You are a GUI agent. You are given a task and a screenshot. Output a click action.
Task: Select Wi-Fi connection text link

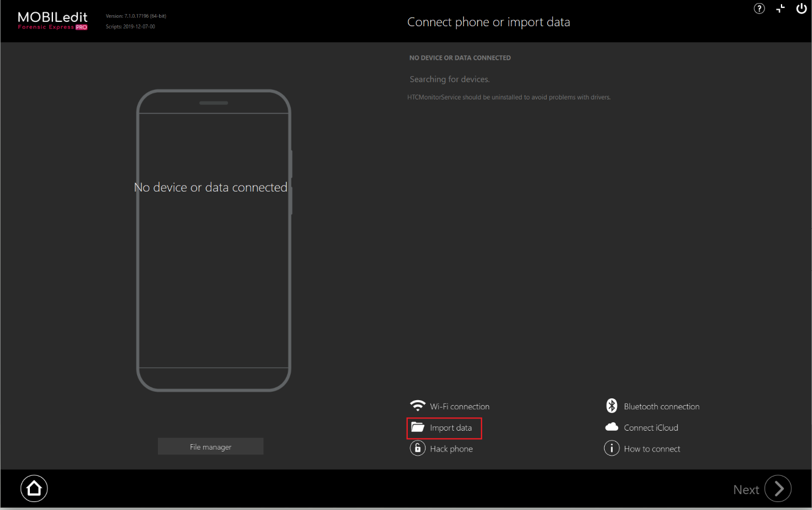(x=460, y=407)
